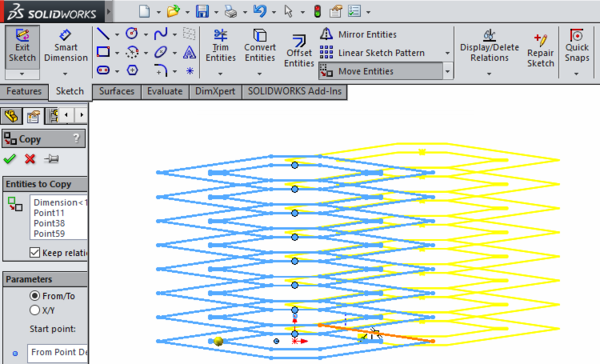
Task: Click the Plane (grid) sketch tool
Action: tap(189, 34)
